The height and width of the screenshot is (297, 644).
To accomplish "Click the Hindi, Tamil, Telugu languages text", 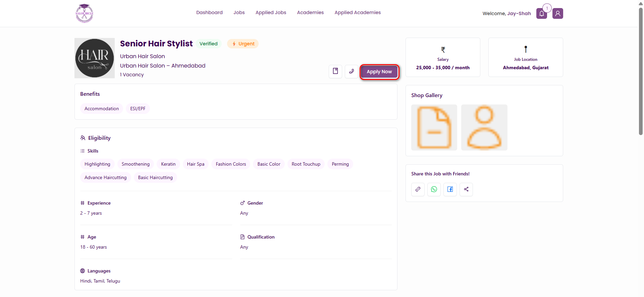I will (x=100, y=281).
